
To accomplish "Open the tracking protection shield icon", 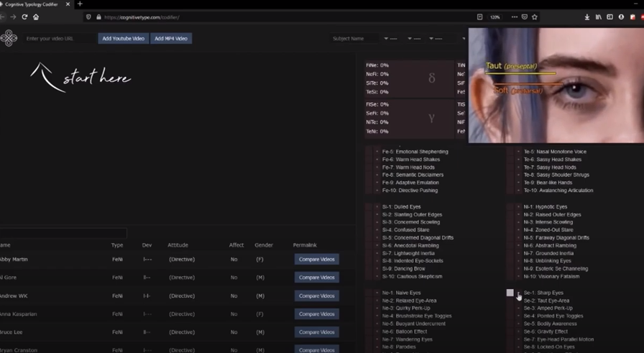I will [88, 17].
